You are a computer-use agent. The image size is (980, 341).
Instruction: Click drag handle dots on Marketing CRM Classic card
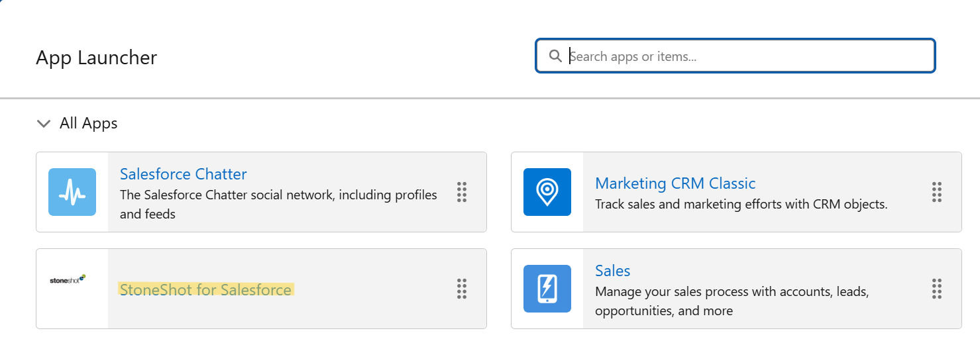pyautogui.click(x=937, y=192)
